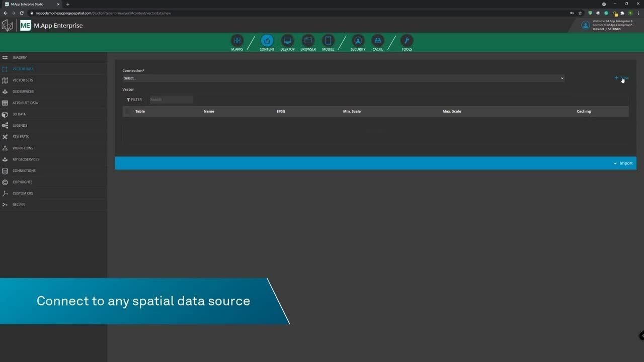Click the Min. Scale column header
The width and height of the screenshot is (644, 362).
tap(352, 111)
